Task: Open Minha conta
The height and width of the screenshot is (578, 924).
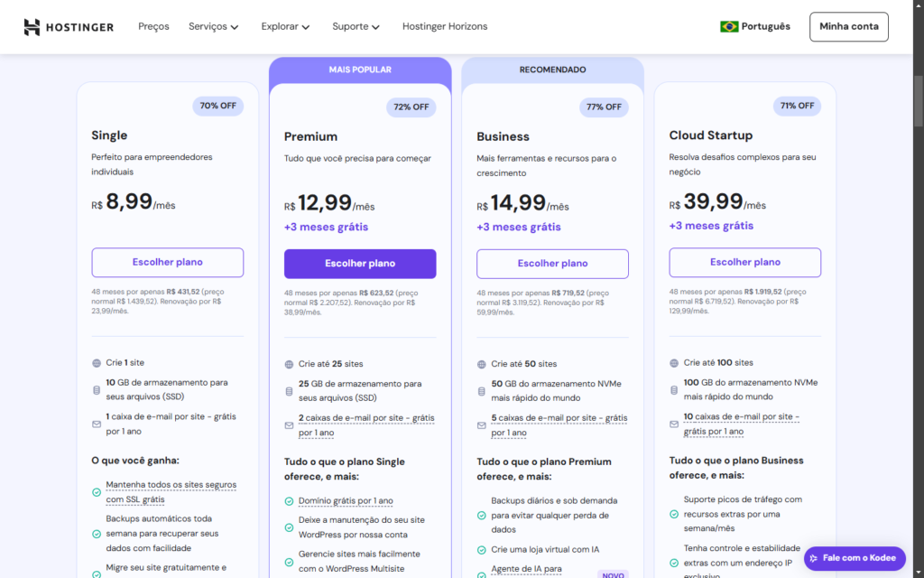Action: pos(848,27)
